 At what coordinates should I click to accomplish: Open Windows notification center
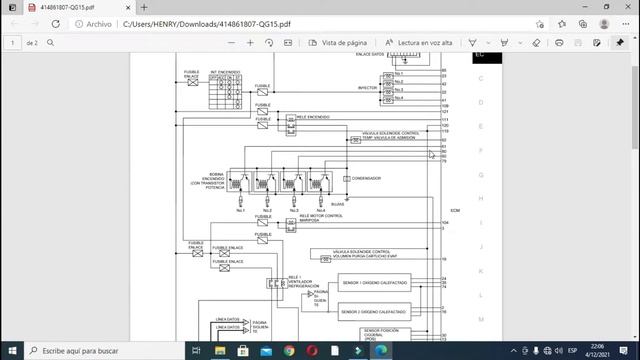pos(623,351)
